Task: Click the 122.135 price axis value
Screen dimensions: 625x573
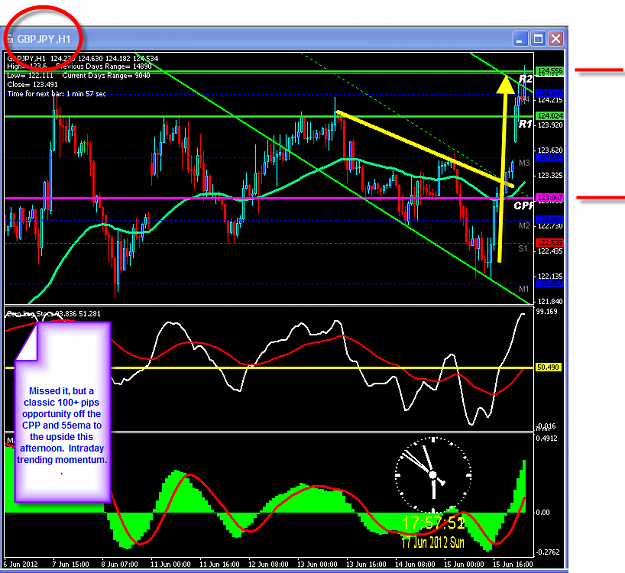Action: click(x=550, y=276)
